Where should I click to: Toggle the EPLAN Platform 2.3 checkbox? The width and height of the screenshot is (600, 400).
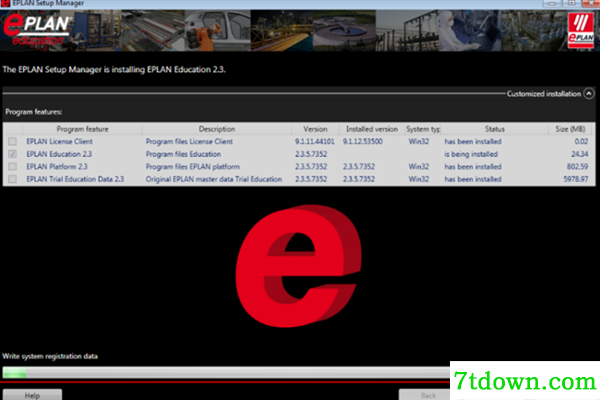[x=13, y=167]
